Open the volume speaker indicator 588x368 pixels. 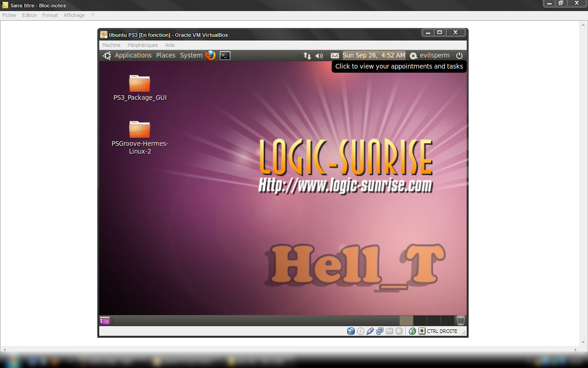[319, 56]
